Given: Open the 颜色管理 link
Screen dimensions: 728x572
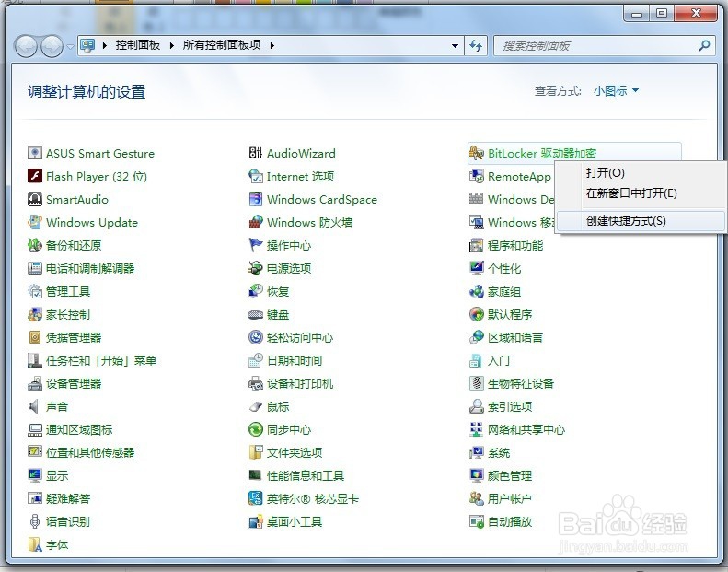Looking at the screenshot, I should [x=510, y=476].
